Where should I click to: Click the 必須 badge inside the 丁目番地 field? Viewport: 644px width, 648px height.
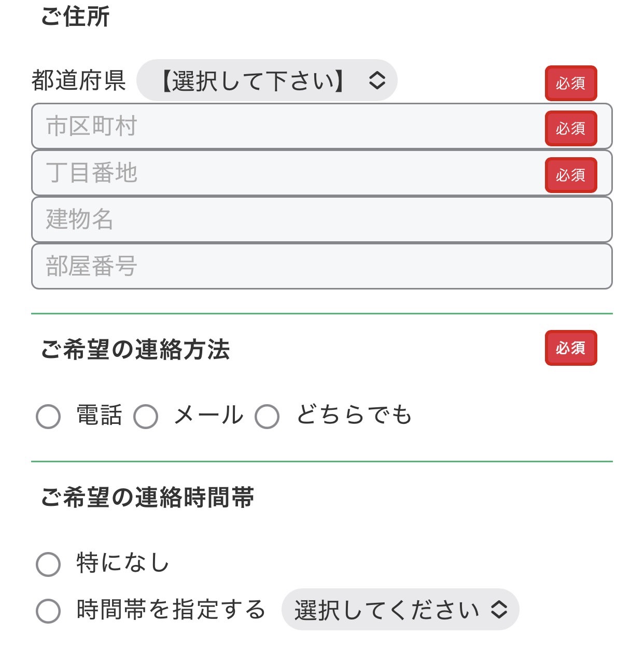click(x=571, y=175)
